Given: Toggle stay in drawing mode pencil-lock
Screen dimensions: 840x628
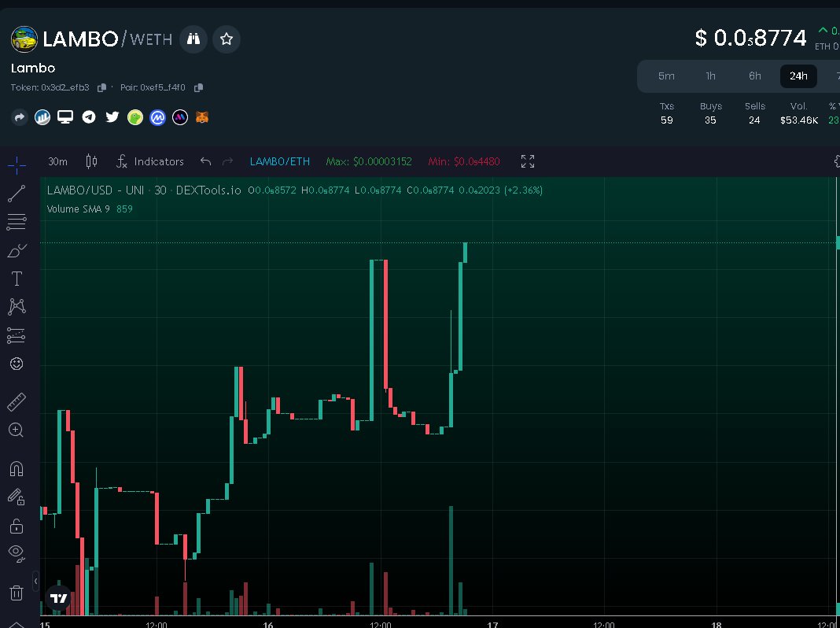Looking at the screenshot, I should coord(17,497).
